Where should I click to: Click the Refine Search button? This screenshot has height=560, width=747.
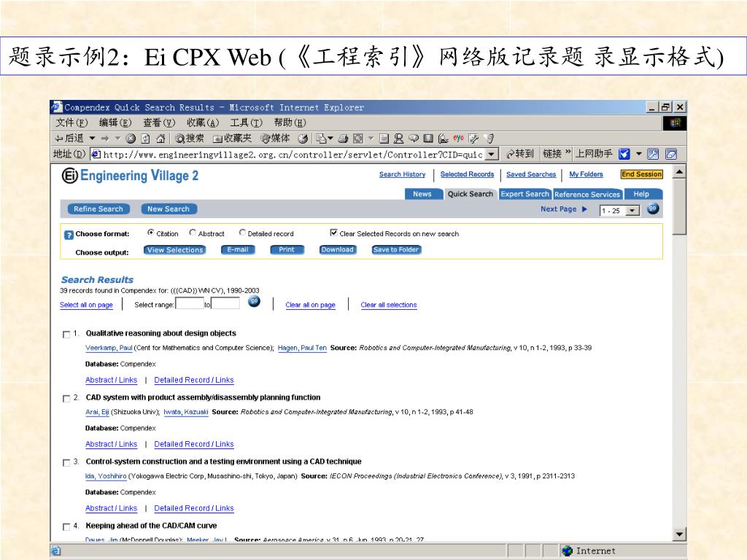pos(98,209)
